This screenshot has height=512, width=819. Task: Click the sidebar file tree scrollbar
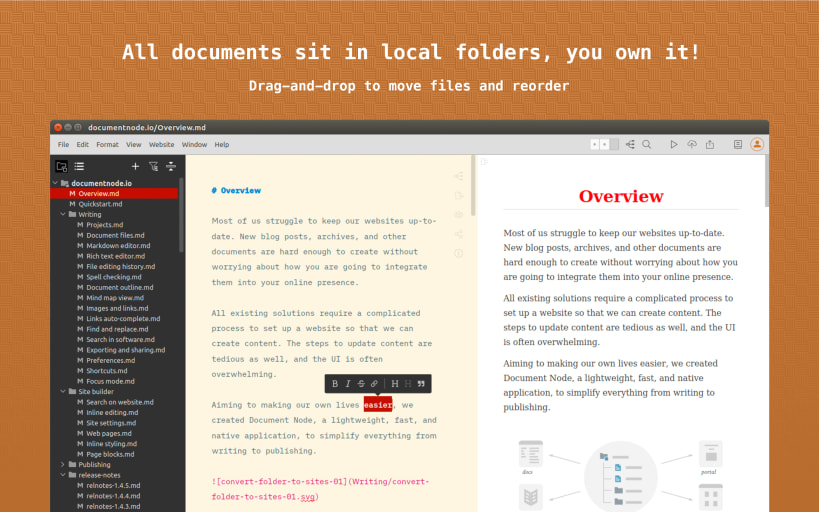(181, 215)
